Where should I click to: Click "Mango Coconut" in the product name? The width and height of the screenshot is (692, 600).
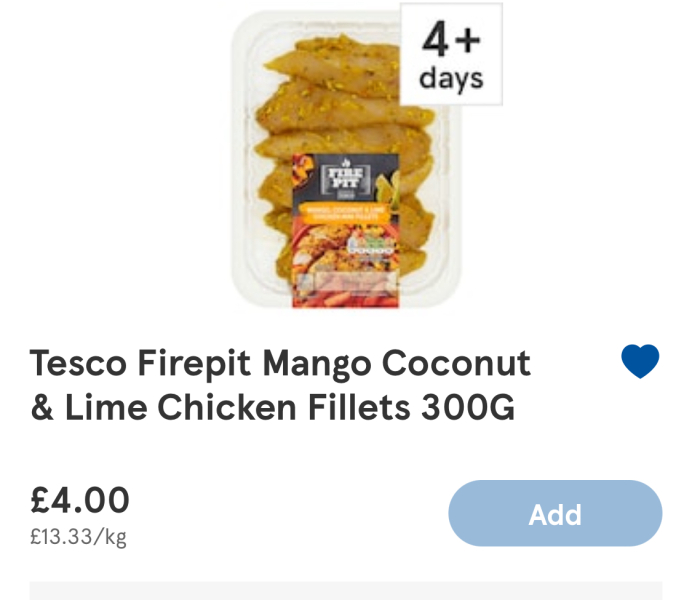[397, 362]
